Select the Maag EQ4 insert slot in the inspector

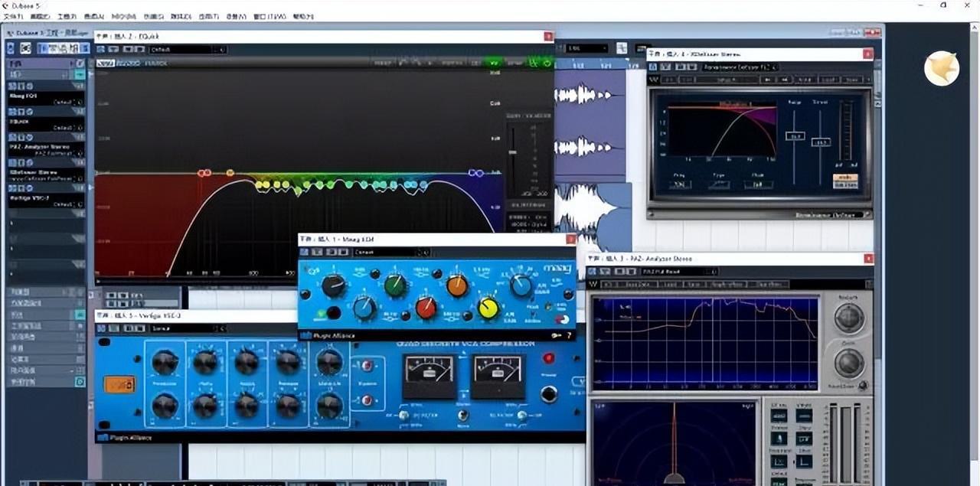46,97
